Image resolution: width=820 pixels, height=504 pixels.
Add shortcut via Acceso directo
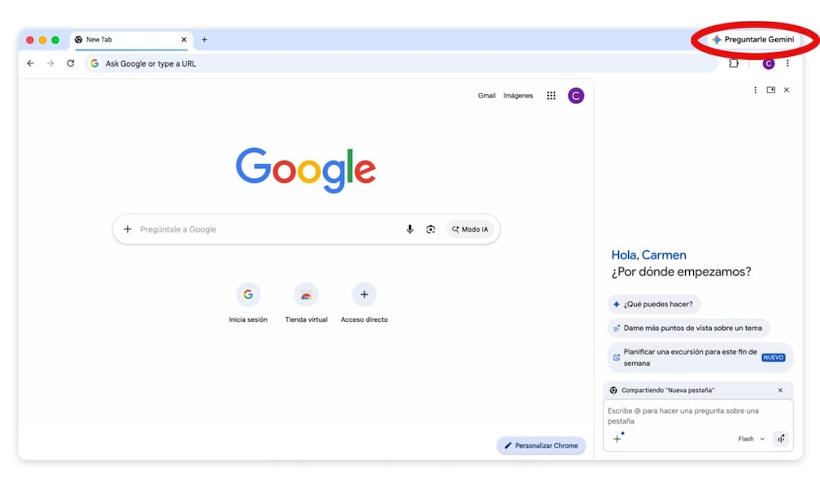(364, 303)
